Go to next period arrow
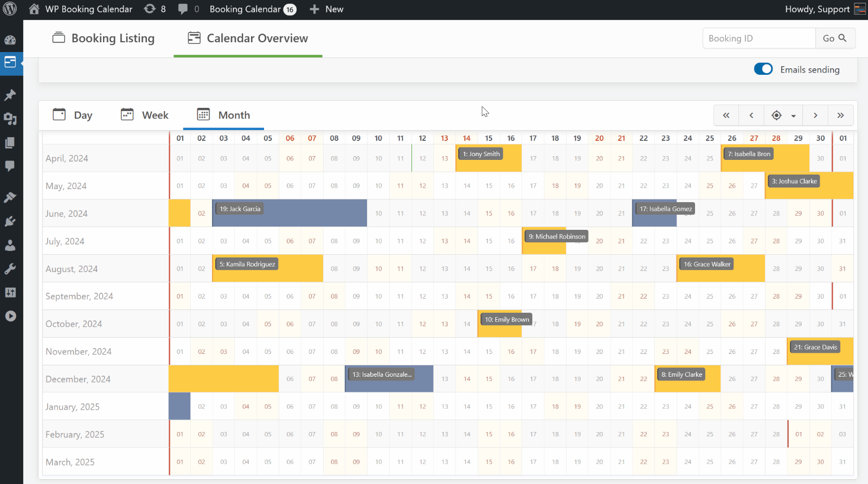868x484 pixels. (x=815, y=115)
